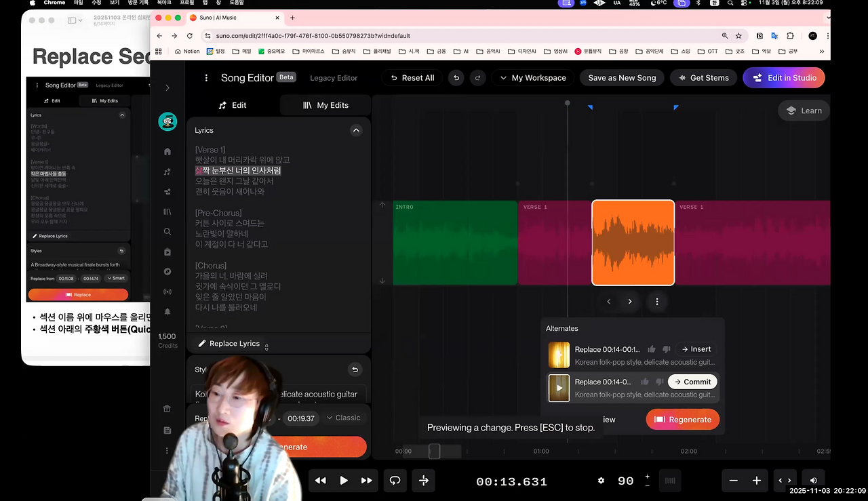Bookmark this page with the star icon
This screenshot has width=868, height=501.
[738, 36]
